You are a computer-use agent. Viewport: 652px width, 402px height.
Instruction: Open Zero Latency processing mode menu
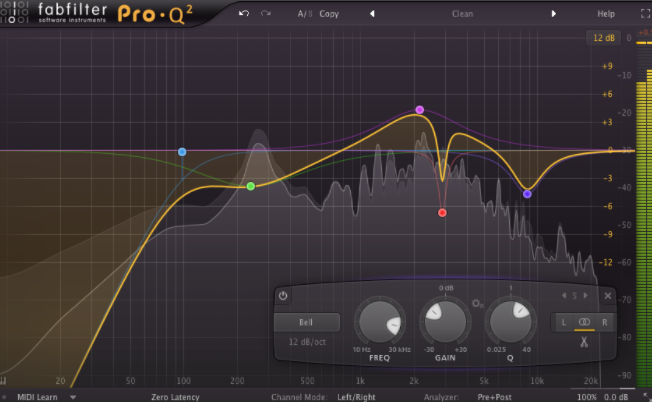coord(175,397)
